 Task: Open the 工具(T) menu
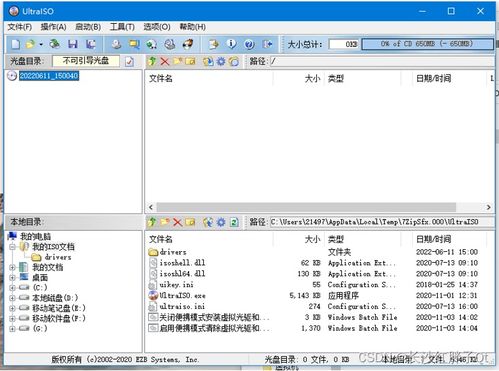122,27
